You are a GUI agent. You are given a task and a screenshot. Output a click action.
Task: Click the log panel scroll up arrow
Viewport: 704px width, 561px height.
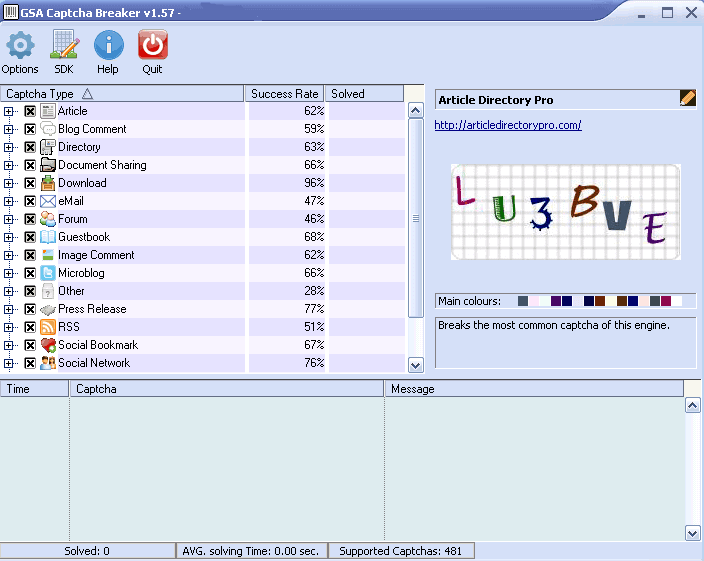tap(692, 405)
